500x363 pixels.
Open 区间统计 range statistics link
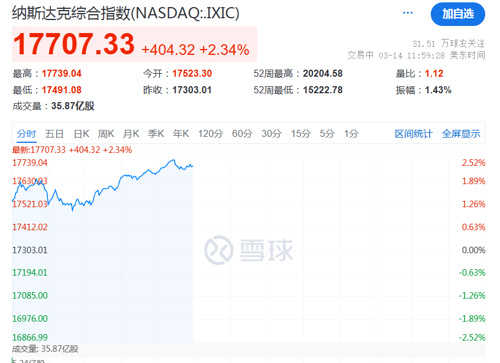[x=413, y=134]
